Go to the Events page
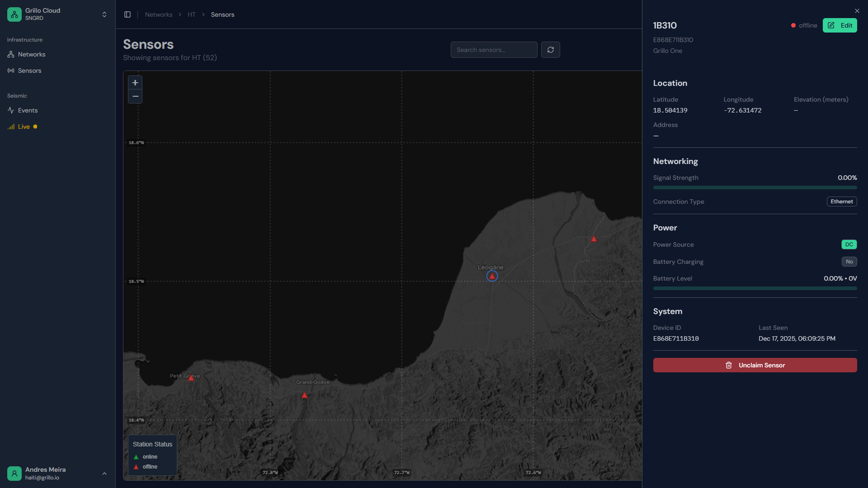The width and height of the screenshot is (868, 488). tap(28, 110)
